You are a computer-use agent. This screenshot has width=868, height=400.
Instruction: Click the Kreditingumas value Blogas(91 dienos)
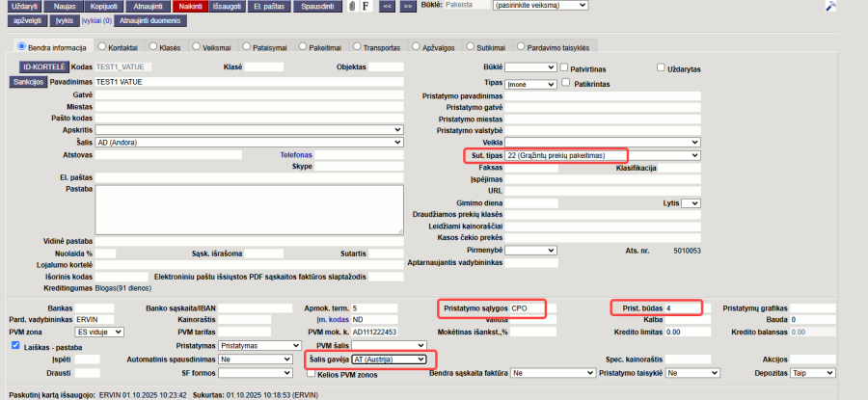point(123,288)
